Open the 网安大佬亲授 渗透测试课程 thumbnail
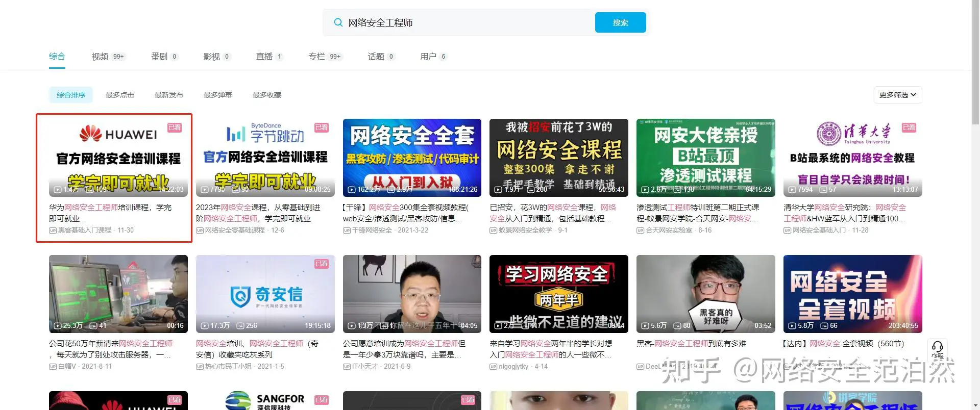This screenshot has width=980, height=410. click(706, 158)
